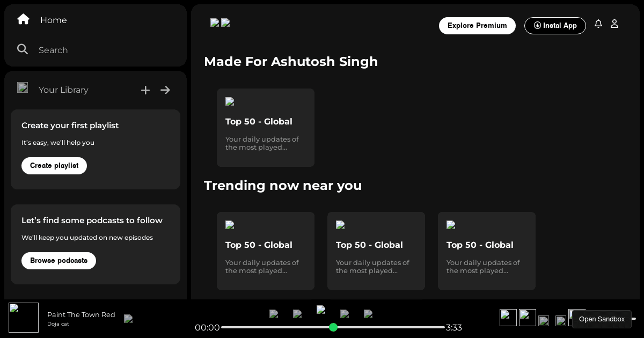
Task: Click the volume slider at player right
Action: pos(634,319)
